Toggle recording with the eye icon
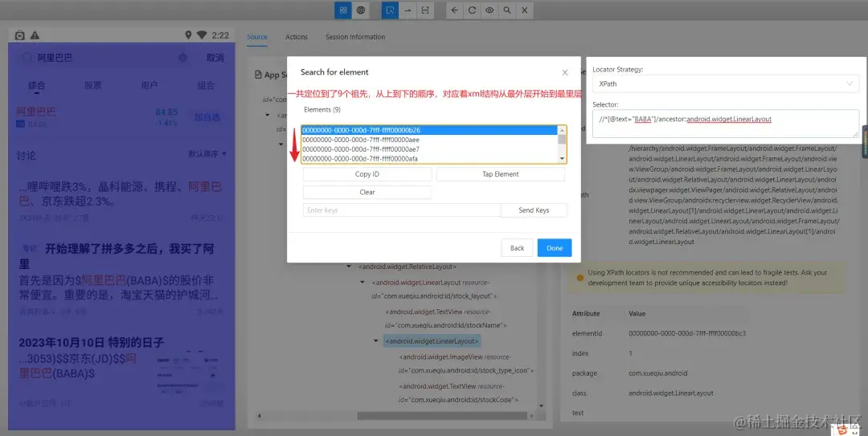Screen dimensions: 868x436 [489, 10]
